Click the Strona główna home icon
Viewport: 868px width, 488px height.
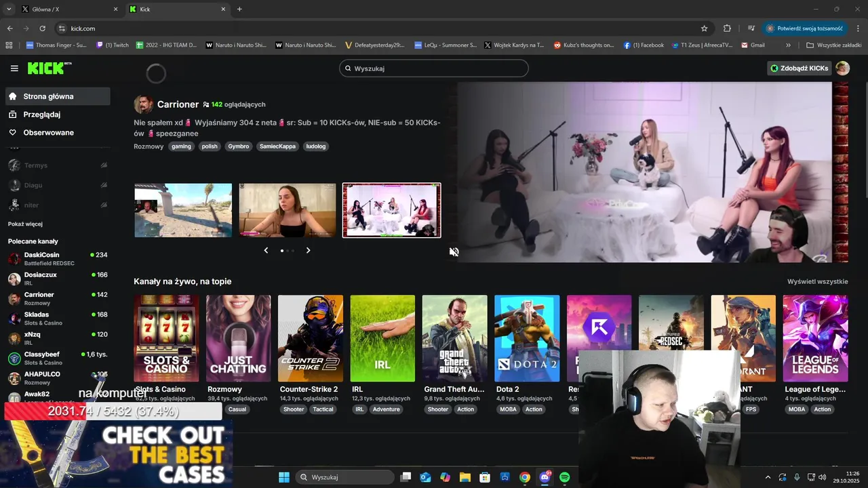point(13,96)
